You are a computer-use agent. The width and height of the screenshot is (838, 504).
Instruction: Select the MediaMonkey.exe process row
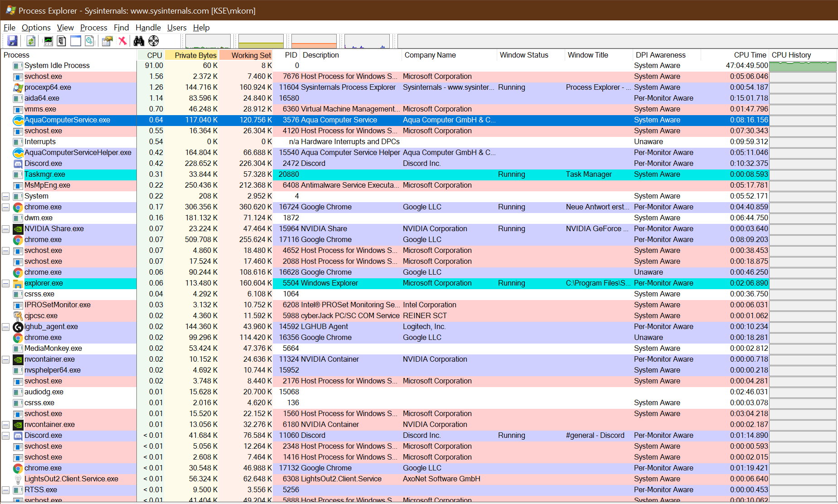[x=53, y=349]
